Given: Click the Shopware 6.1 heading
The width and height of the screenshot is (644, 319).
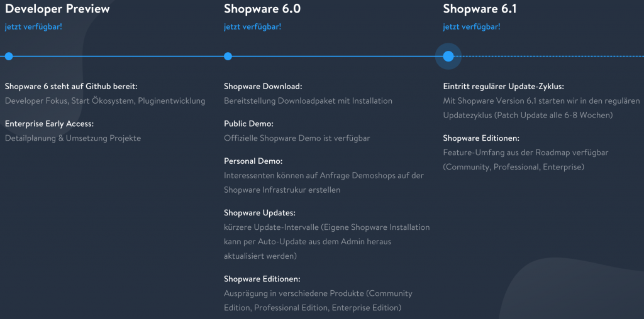Looking at the screenshot, I should click(x=480, y=9).
